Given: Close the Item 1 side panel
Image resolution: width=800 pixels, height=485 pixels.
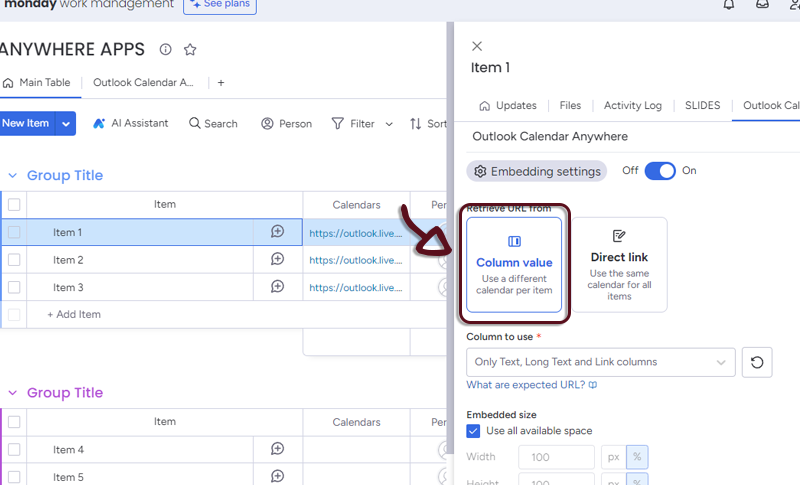Looking at the screenshot, I should [477, 46].
